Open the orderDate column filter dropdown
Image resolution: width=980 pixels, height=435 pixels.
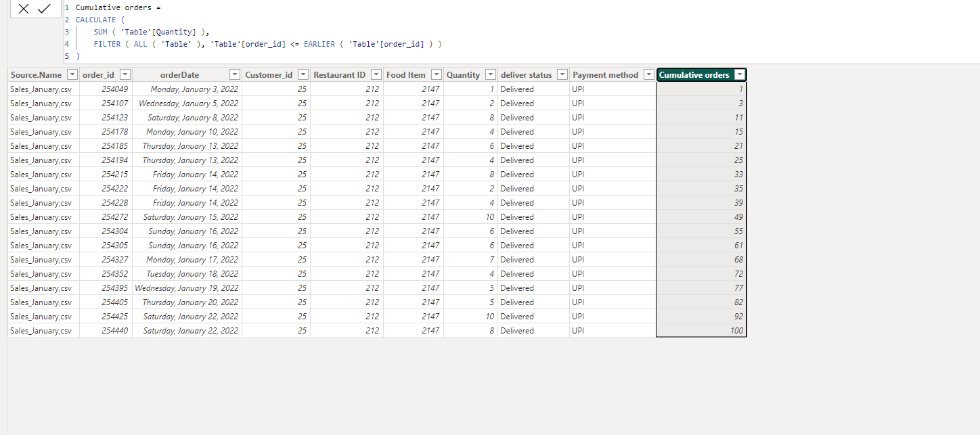pos(235,75)
